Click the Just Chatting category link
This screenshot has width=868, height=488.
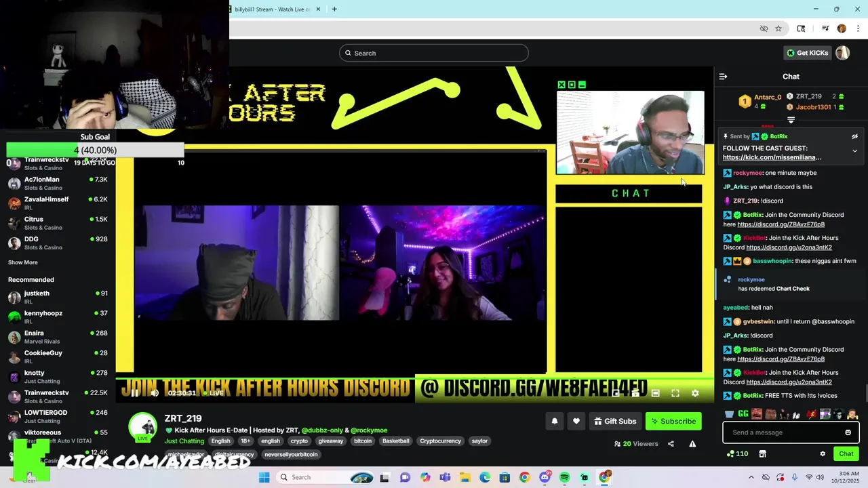tap(184, 441)
